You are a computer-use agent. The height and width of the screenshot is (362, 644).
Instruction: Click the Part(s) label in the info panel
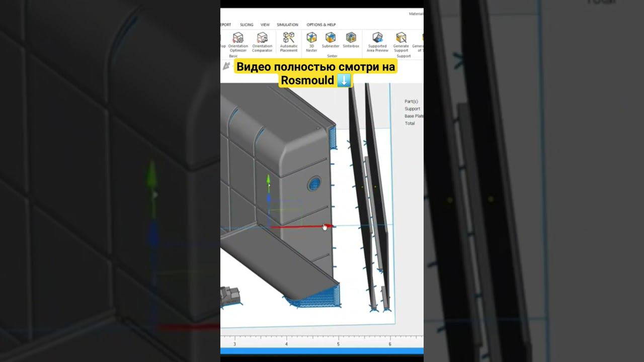[x=411, y=102]
